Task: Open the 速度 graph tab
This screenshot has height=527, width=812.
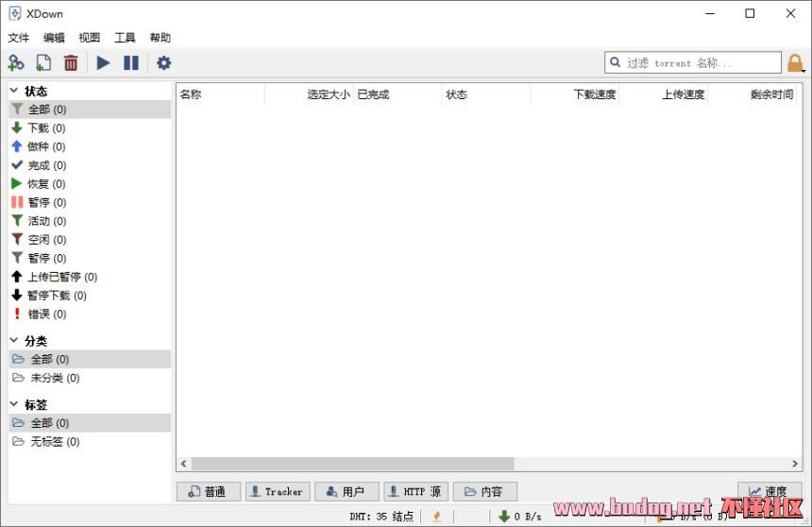Action: click(770, 491)
